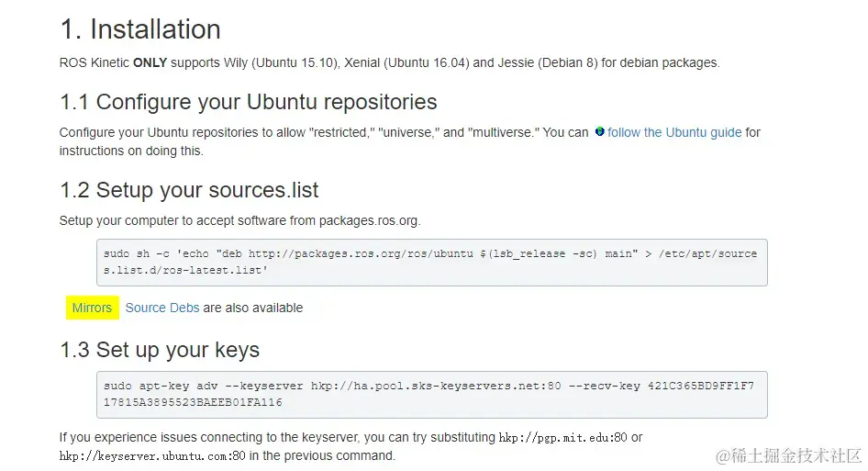Click inside the apt-key adv command block
This screenshot has height=471, width=868.
pos(430,394)
